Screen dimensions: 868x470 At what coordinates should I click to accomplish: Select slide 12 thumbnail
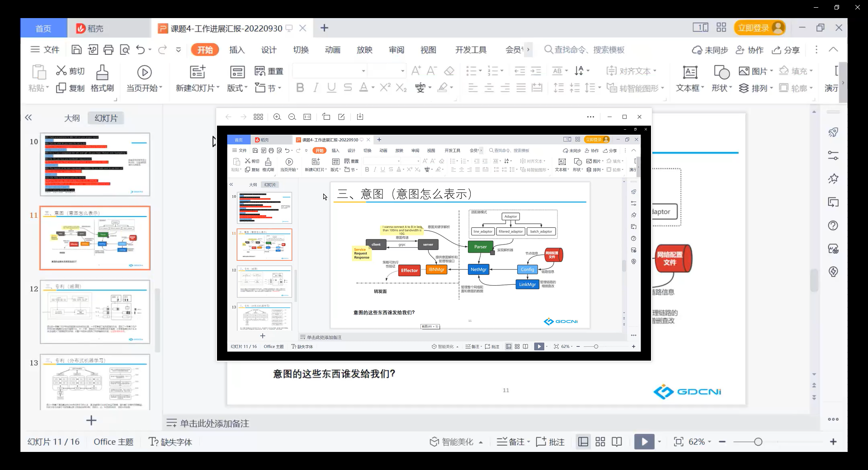click(95, 312)
